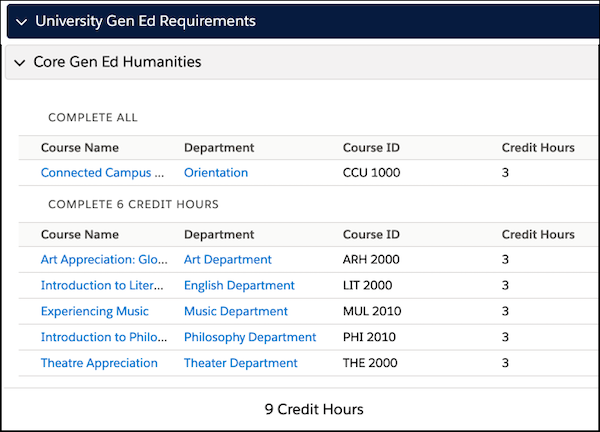Open Introduction to Literature course link
This screenshot has width=600, height=432.
coord(102,285)
